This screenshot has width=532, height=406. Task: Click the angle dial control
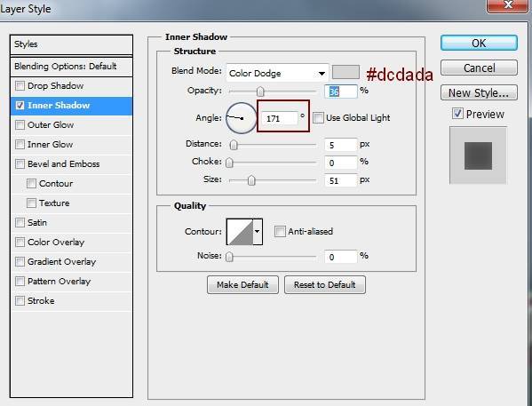point(242,118)
